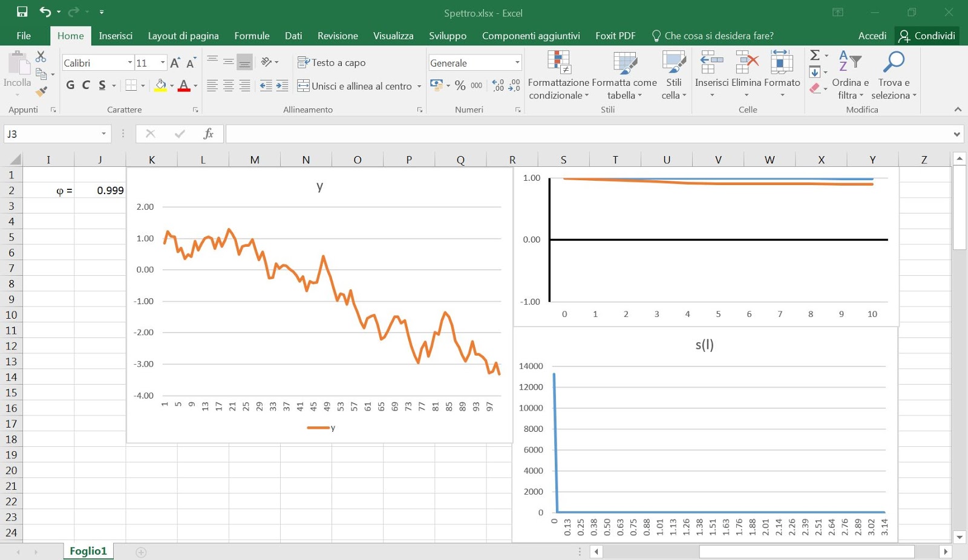This screenshot has width=968, height=560.
Task: Open Ordina e filtra
Action: (850, 76)
